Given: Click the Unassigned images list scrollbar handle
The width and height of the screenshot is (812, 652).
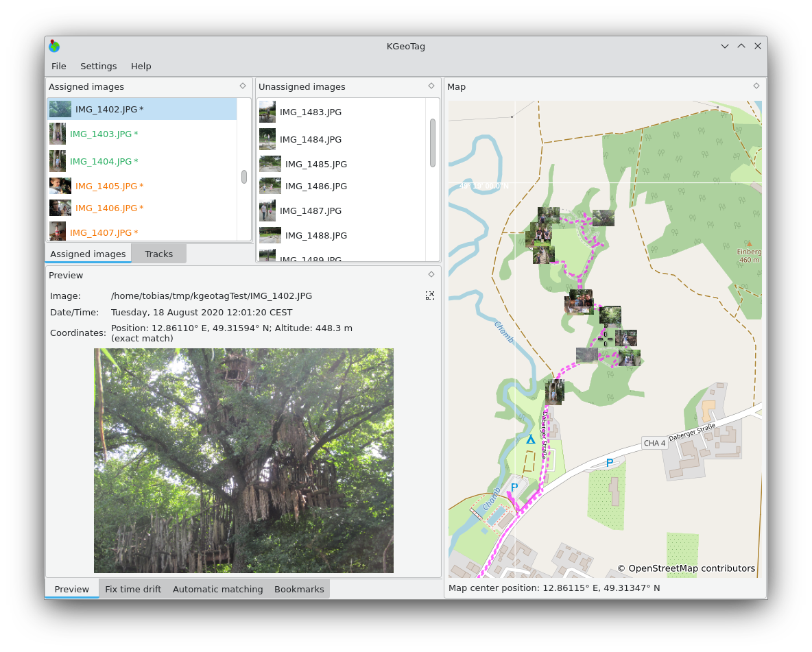Looking at the screenshot, I should point(433,143).
